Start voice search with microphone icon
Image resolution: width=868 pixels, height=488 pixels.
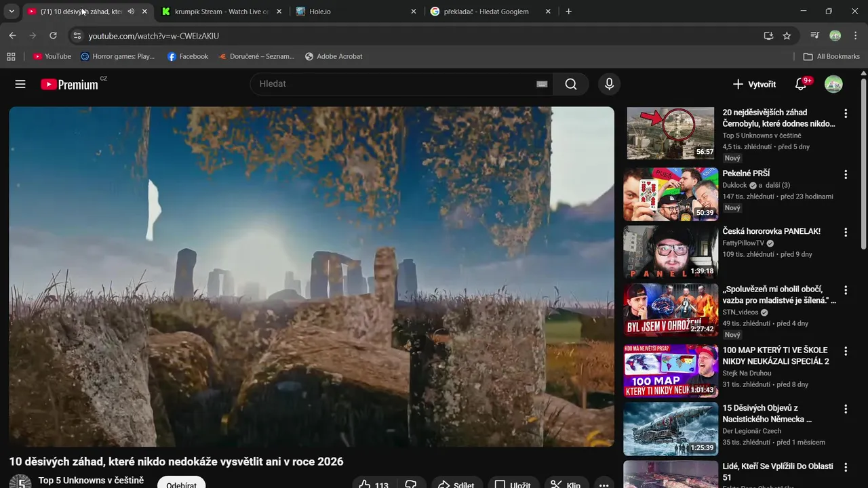pos(609,84)
